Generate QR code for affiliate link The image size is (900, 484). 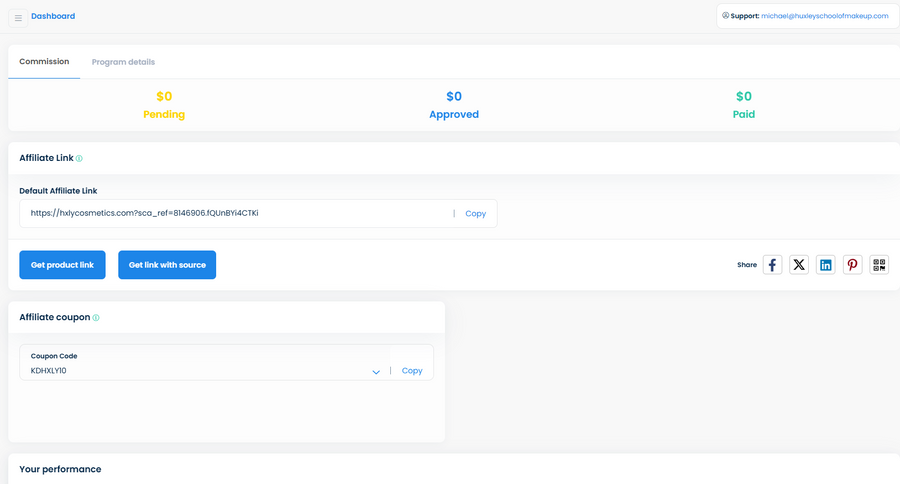(x=879, y=265)
